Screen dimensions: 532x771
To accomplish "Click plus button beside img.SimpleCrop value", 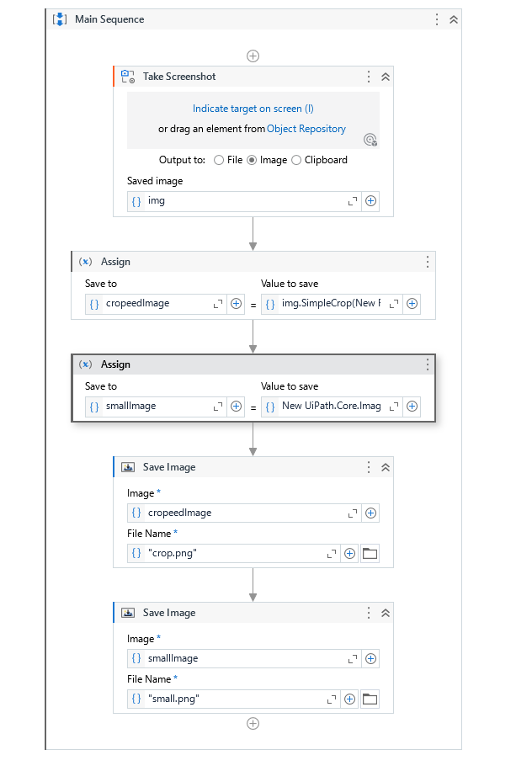I will pyautogui.click(x=412, y=304).
